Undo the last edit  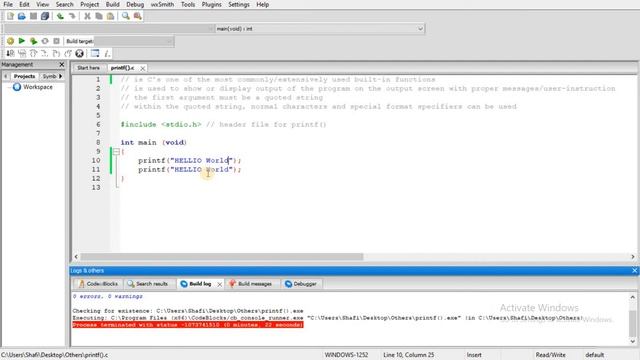60,16
